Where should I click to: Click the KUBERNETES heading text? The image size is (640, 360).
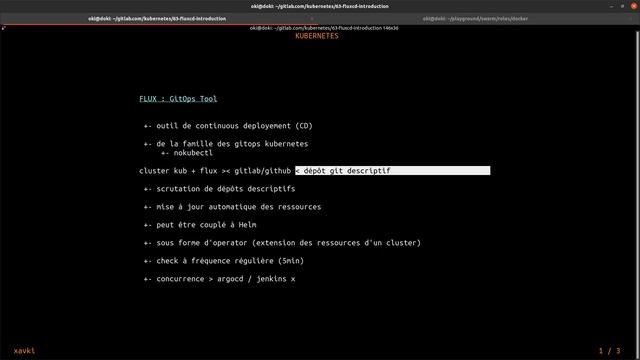click(317, 36)
